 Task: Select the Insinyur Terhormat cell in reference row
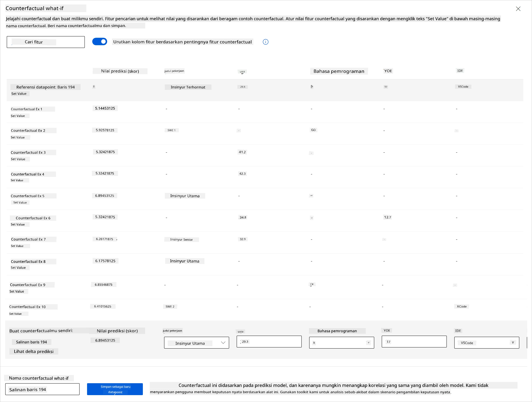coord(188,87)
